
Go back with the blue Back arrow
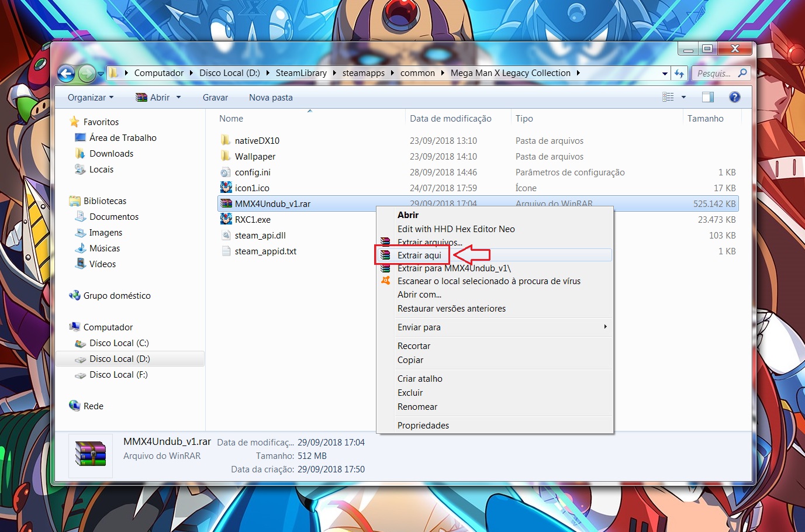coord(66,73)
